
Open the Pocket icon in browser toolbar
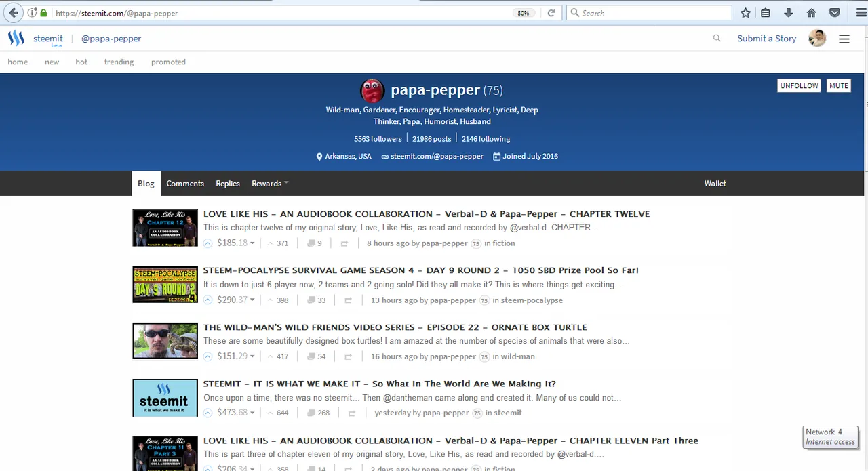[x=835, y=13]
